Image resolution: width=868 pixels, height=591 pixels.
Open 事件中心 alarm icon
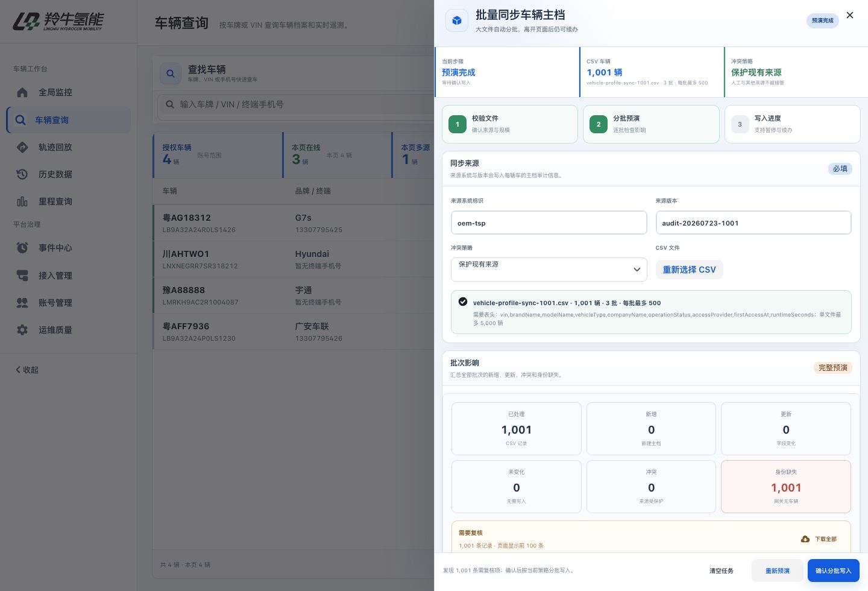point(22,248)
